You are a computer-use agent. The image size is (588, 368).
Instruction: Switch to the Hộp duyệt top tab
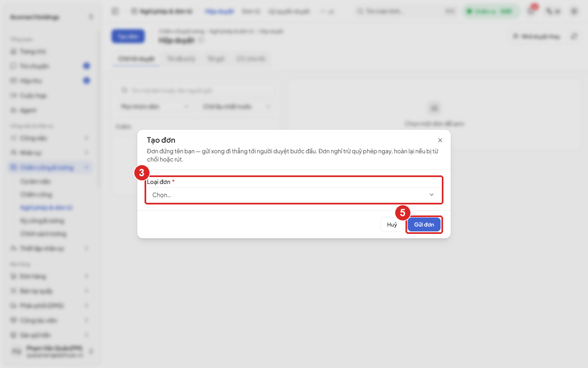tap(219, 11)
